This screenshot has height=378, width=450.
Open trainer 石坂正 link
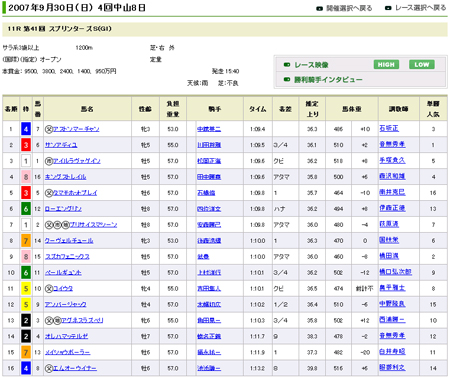point(389,128)
